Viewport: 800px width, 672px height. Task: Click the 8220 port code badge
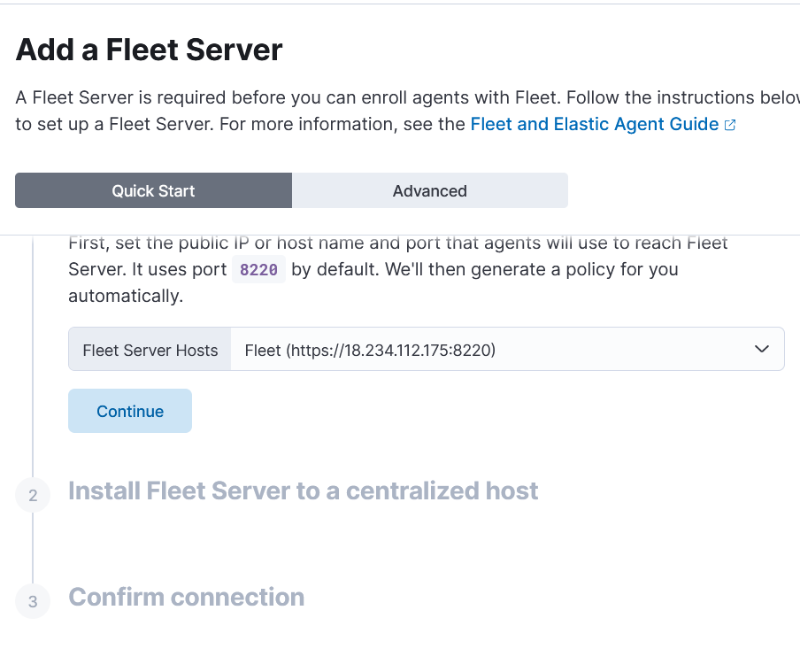(258, 269)
